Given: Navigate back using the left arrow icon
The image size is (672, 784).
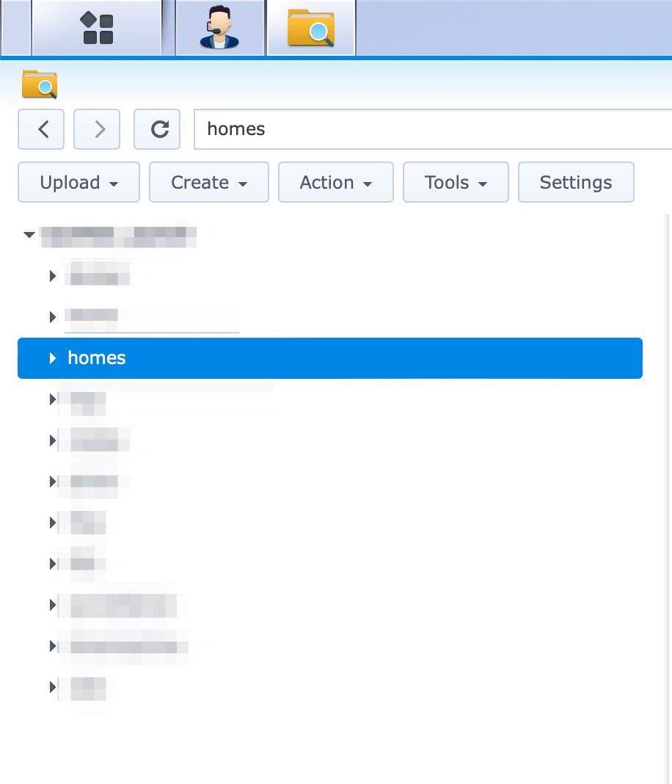Looking at the screenshot, I should 41,128.
